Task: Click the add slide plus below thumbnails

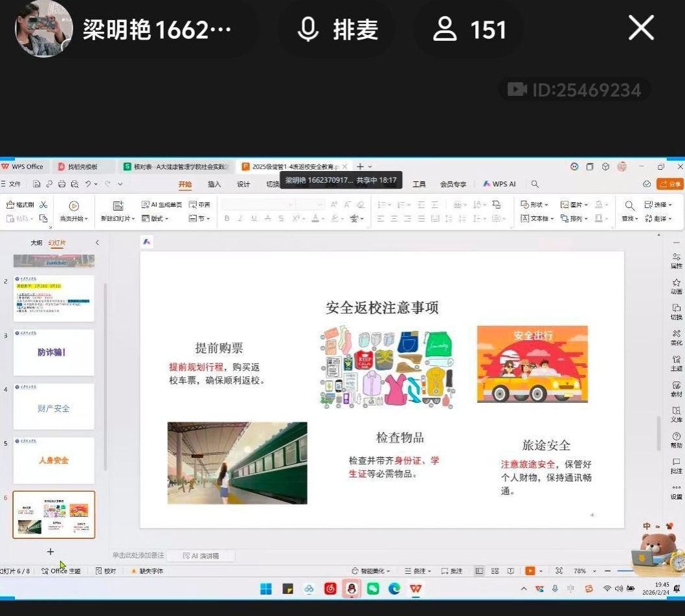Action: pos(51,552)
